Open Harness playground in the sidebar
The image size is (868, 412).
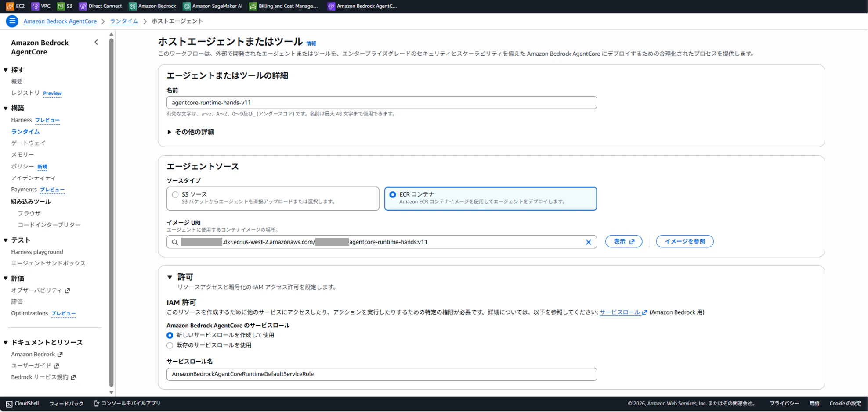tap(37, 252)
